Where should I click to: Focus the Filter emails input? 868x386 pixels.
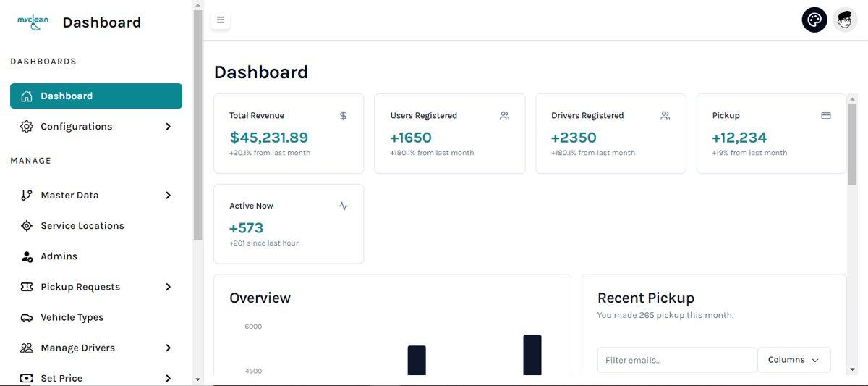(676, 360)
